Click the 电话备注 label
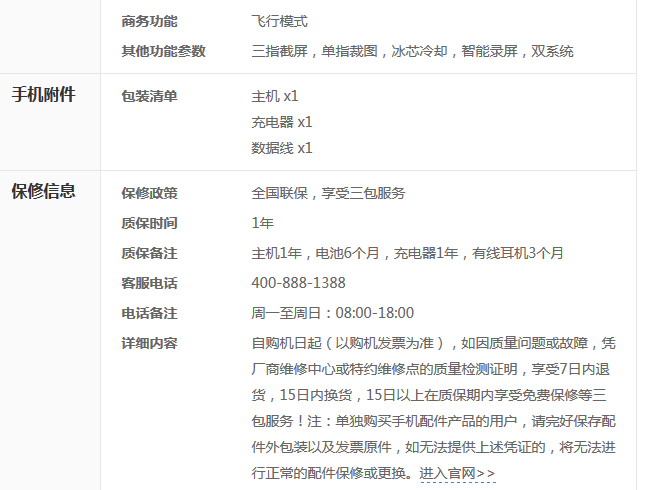The image size is (655, 490). [150, 313]
